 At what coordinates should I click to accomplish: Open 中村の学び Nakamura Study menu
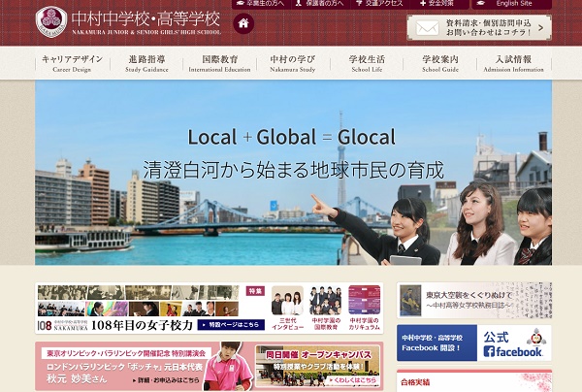coord(293,63)
